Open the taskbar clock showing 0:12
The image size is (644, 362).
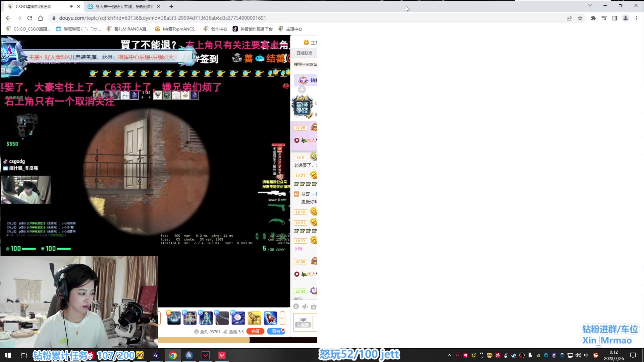(614, 355)
